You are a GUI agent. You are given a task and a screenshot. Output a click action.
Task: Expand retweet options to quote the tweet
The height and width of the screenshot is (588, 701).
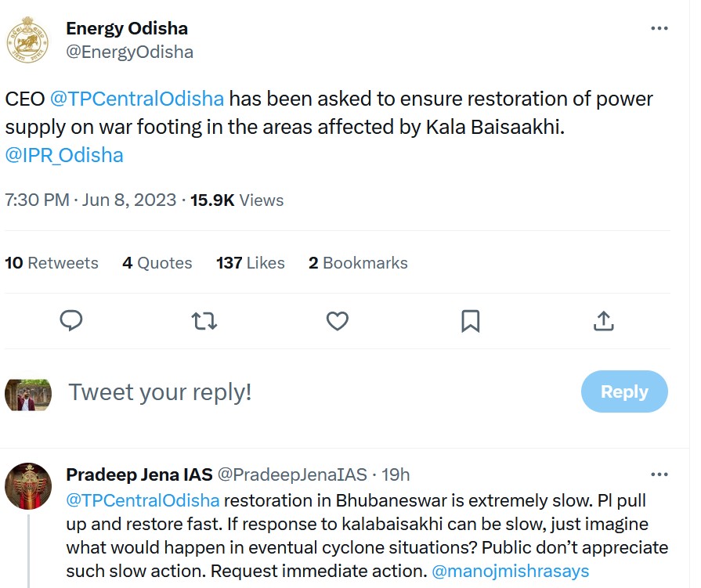click(x=204, y=321)
